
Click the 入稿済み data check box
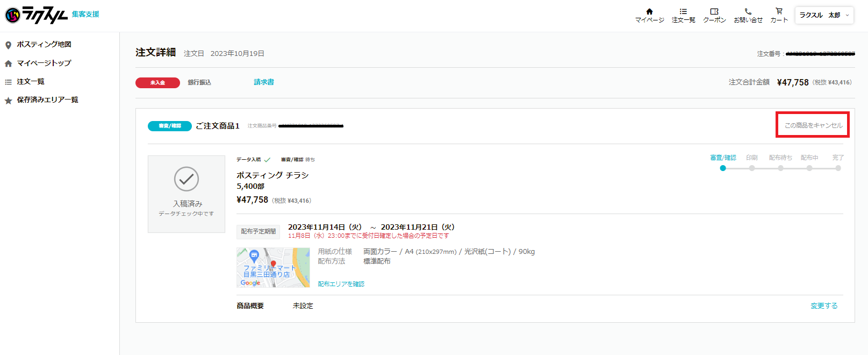(x=186, y=194)
